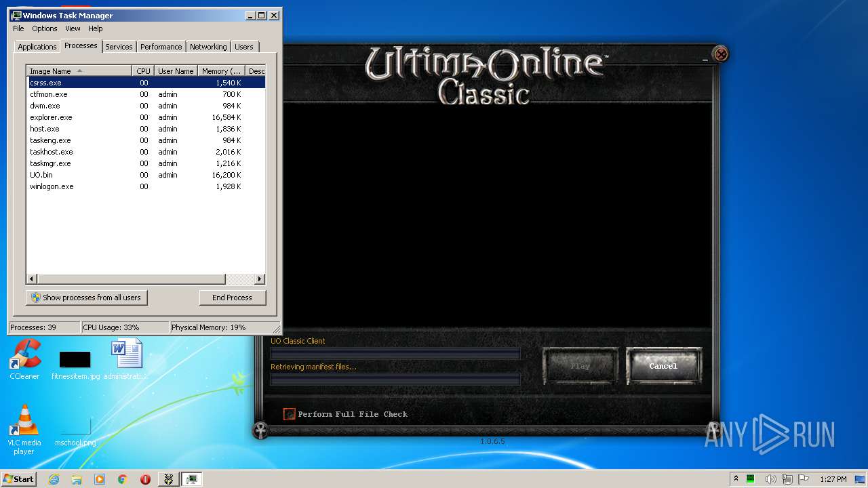This screenshot has width=868, height=488.
Task: Switch to the Applications tab
Action: (37, 47)
